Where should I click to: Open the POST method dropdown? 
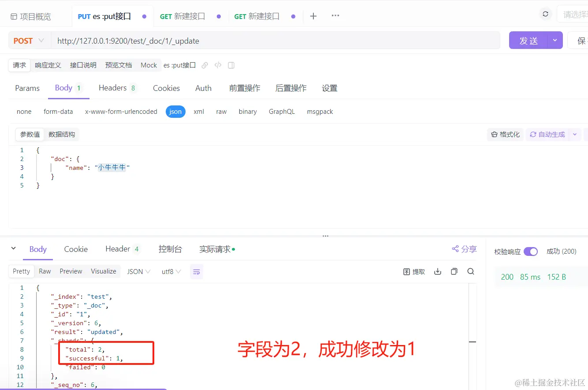(29, 41)
